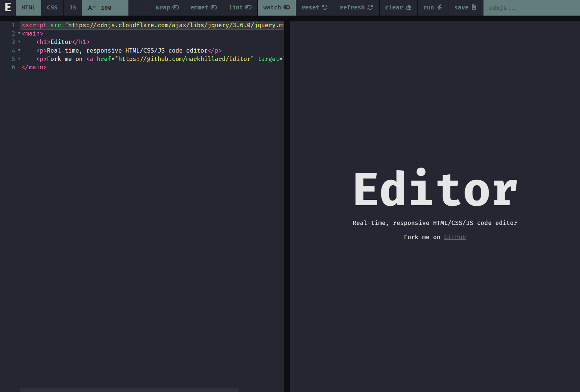Viewport: 580px width, 392px height.
Task: Toggle the lint switch
Action: (x=240, y=8)
